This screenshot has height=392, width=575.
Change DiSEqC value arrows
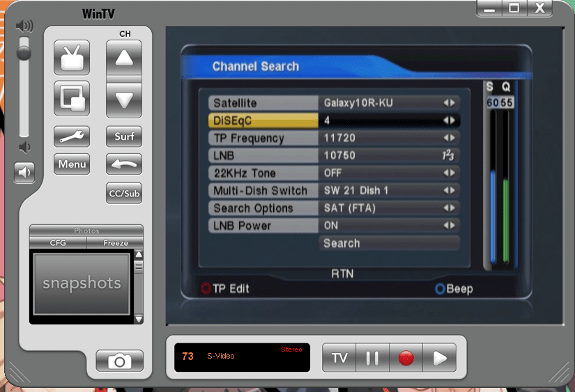450,120
